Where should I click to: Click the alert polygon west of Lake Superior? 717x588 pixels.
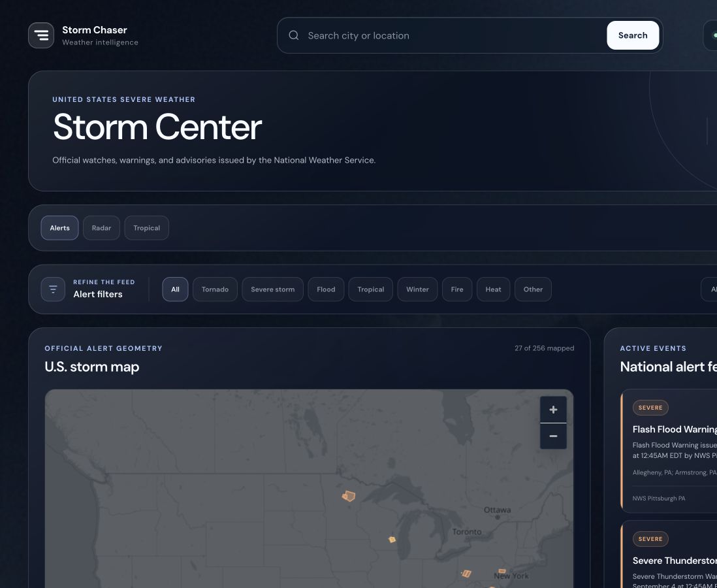pos(349,496)
